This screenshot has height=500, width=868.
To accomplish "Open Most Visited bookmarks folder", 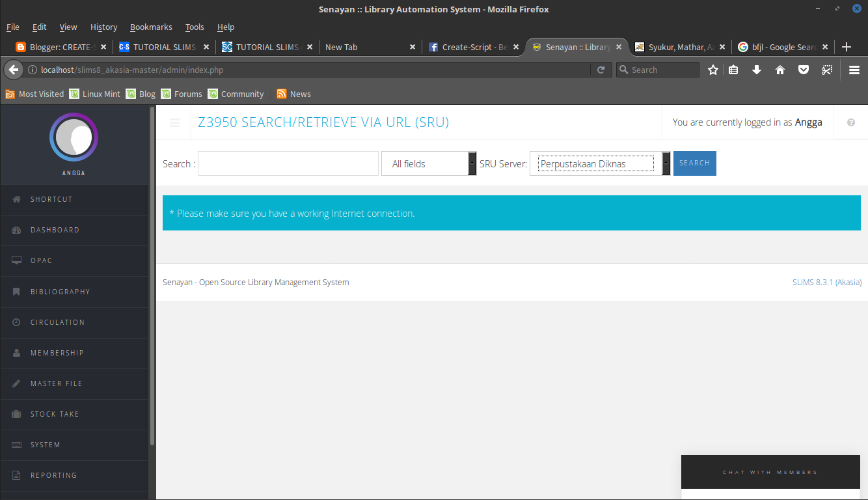I will (34, 94).
